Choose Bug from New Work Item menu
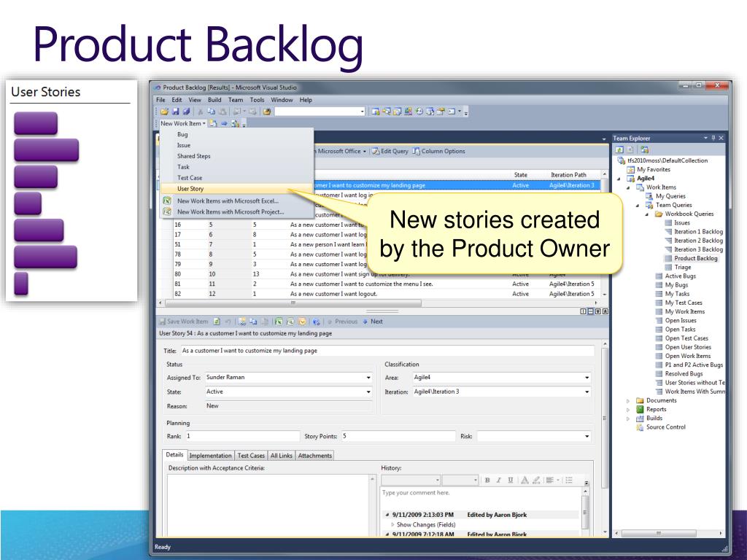The image size is (747, 560). (x=237, y=134)
